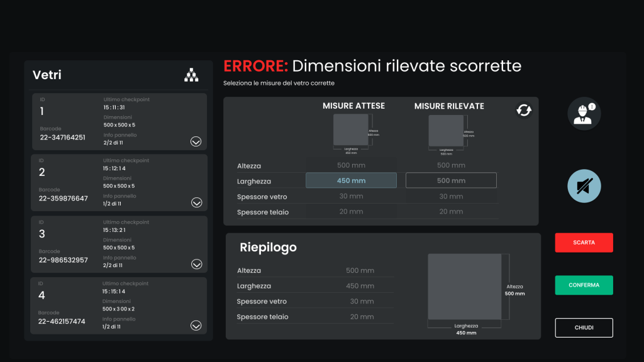
Task: Select expected Larghezza value 450 mm
Action: (x=351, y=180)
